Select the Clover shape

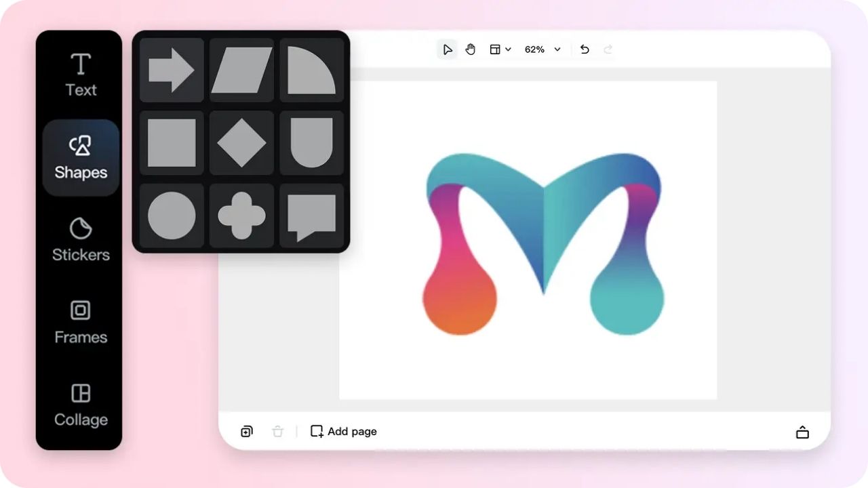point(241,215)
